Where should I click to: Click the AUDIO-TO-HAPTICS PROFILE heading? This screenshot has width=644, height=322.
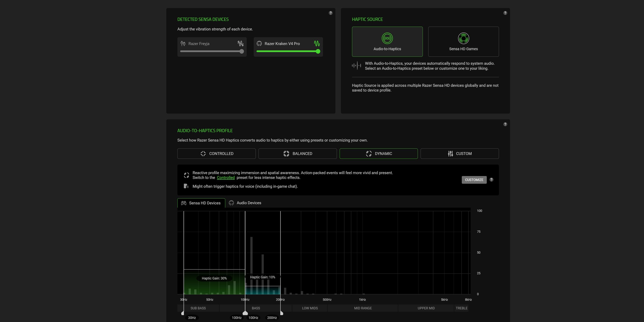tap(205, 131)
